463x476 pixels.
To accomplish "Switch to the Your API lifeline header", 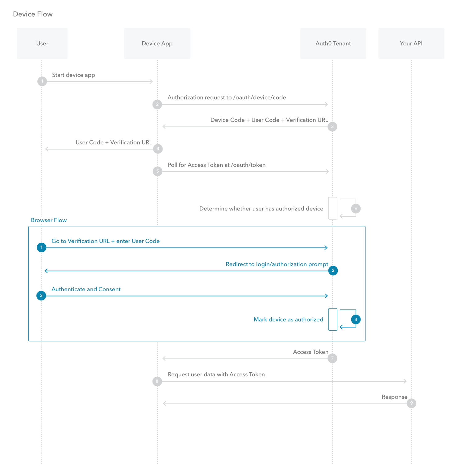I will pos(411,43).
